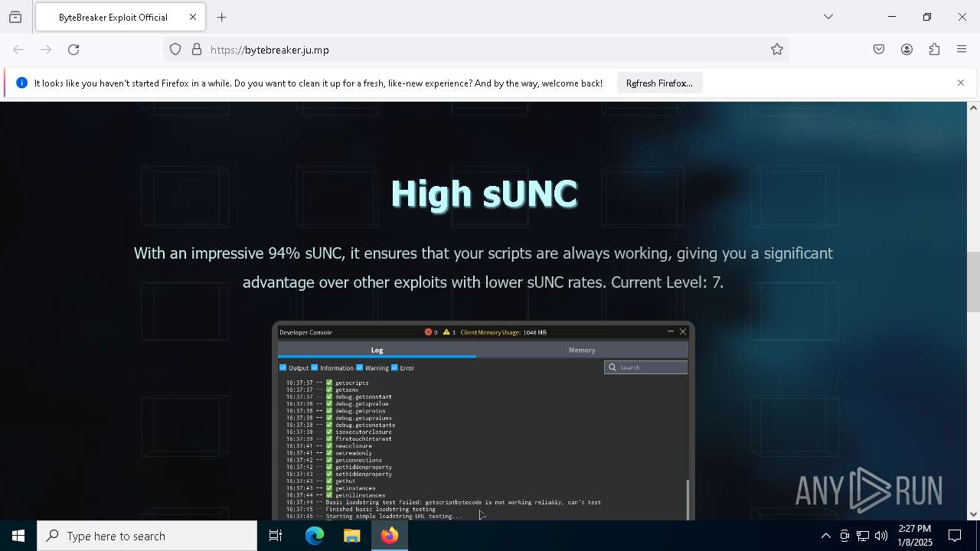Select the ByteBreaker Exploit Official tab
980x551 pixels.
[119, 17]
